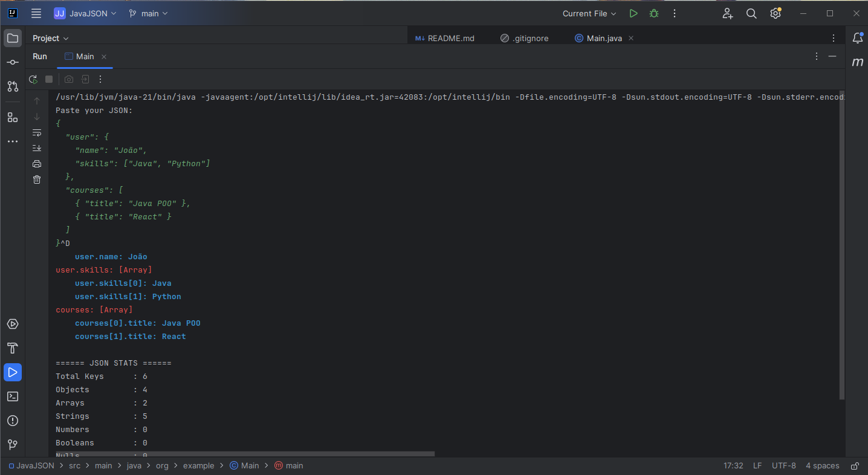868x475 pixels.
Task: Open the Current File run configuration dropdown
Action: pyautogui.click(x=589, y=13)
